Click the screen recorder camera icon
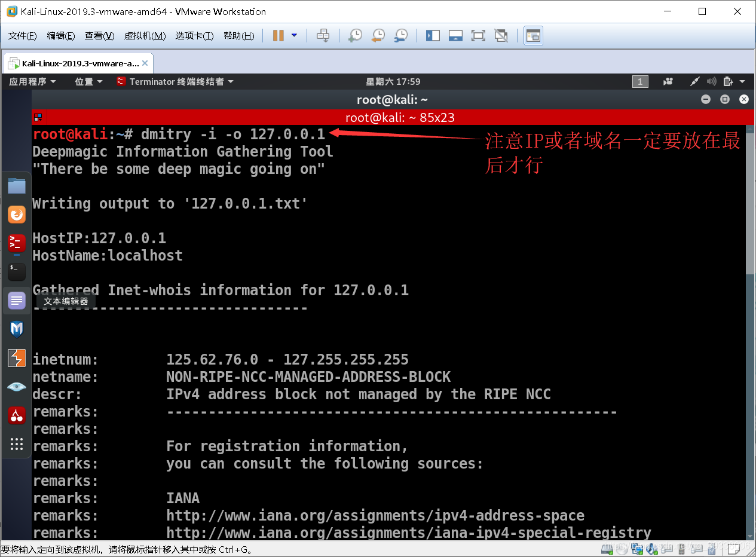Screen dimensions: 756x557 (x=669, y=82)
